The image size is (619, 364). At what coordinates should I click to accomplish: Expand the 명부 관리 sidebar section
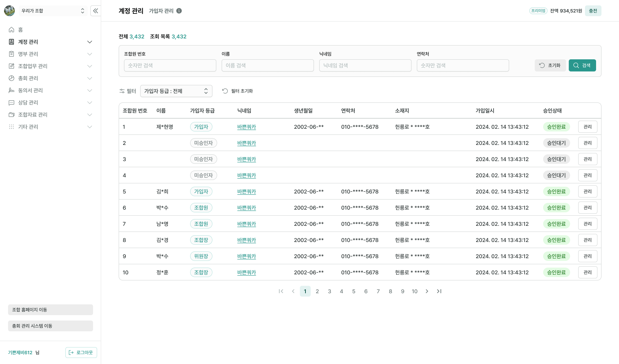[x=51, y=54]
